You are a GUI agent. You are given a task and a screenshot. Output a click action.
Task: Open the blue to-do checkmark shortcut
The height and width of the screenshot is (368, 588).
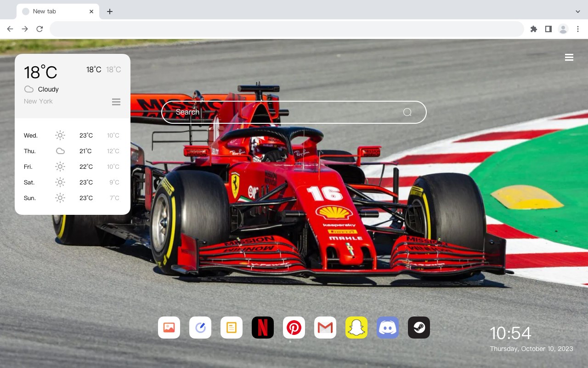click(x=200, y=328)
